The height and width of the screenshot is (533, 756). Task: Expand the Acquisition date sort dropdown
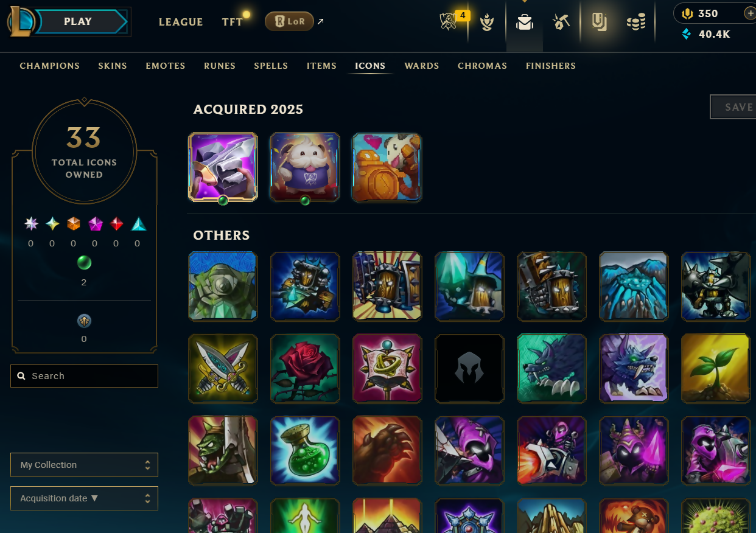tap(84, 498)
